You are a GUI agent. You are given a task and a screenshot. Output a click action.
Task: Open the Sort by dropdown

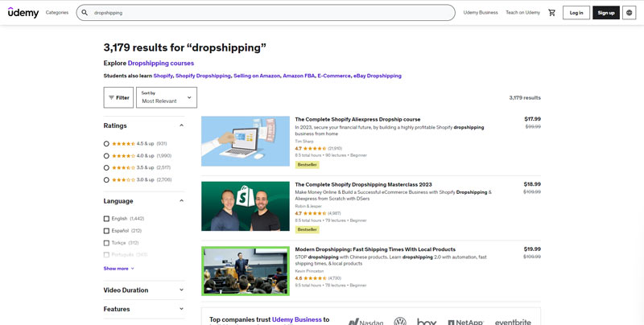click(x=166, y=97)
